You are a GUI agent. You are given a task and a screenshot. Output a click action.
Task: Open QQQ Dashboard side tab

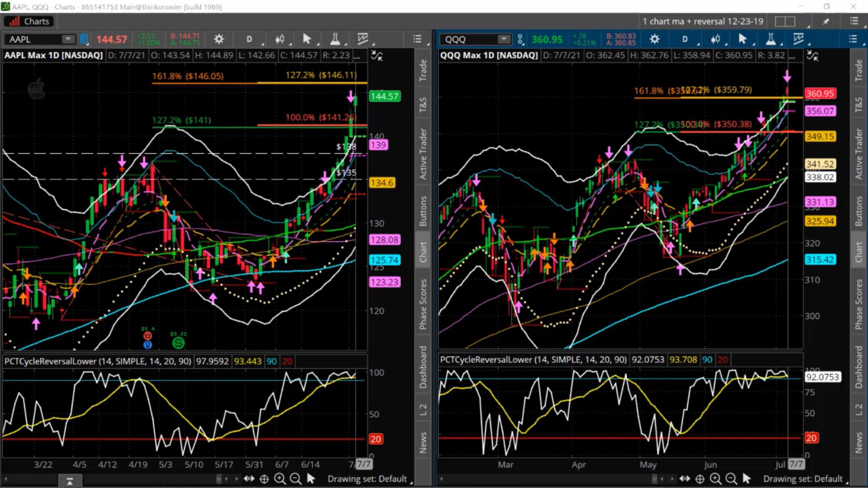[x=858, y=367]
